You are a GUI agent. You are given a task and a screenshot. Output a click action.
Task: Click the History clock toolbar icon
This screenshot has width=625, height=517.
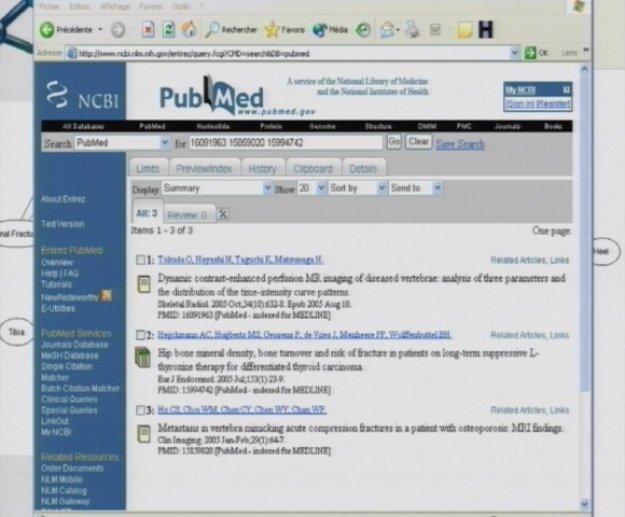pos(363,30)
